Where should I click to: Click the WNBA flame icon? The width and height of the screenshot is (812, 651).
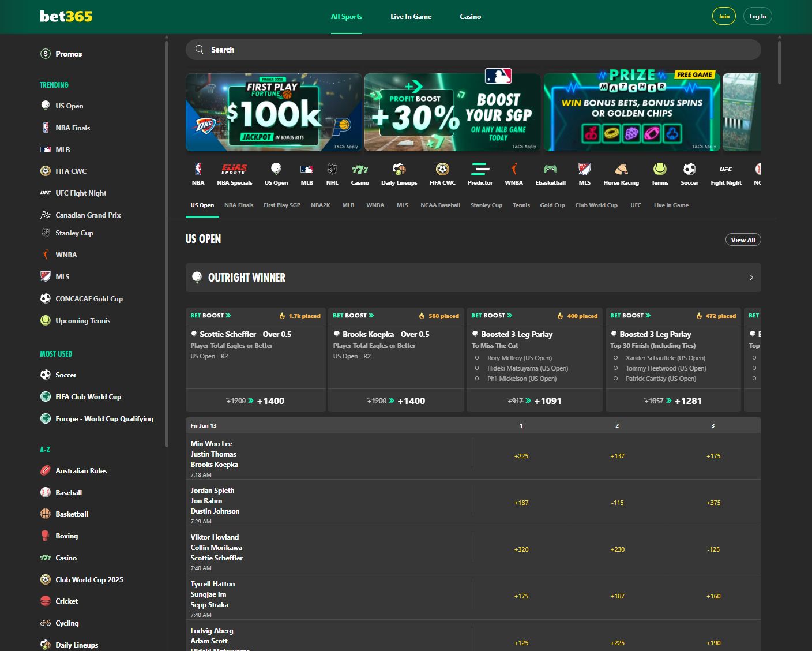coord(513,173)
